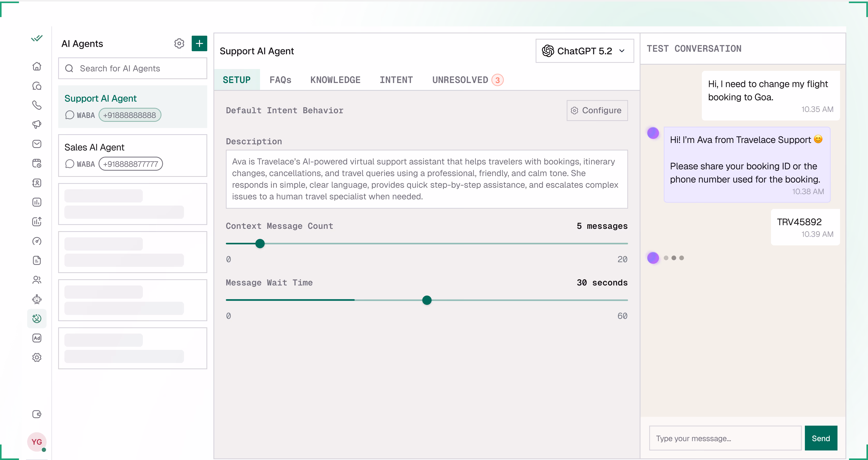Open AI Agents gear settings icon
This screenshot has width=868, height=460.
coord(179,43)
